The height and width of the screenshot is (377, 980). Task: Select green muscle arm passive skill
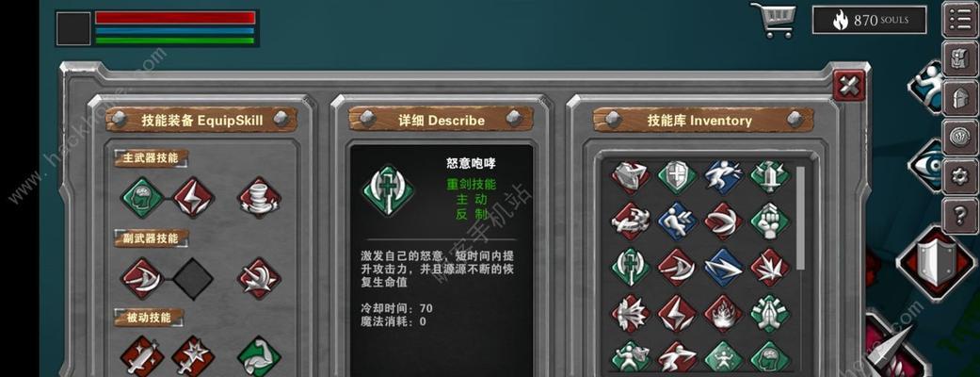pyautogui.click(x=259, y=357)
